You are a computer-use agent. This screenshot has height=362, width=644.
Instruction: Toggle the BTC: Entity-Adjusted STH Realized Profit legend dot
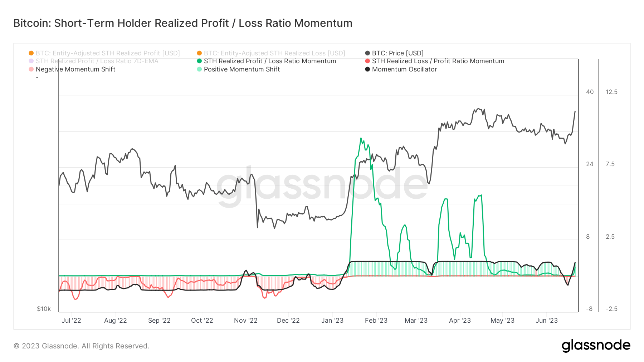pos(31,53)
